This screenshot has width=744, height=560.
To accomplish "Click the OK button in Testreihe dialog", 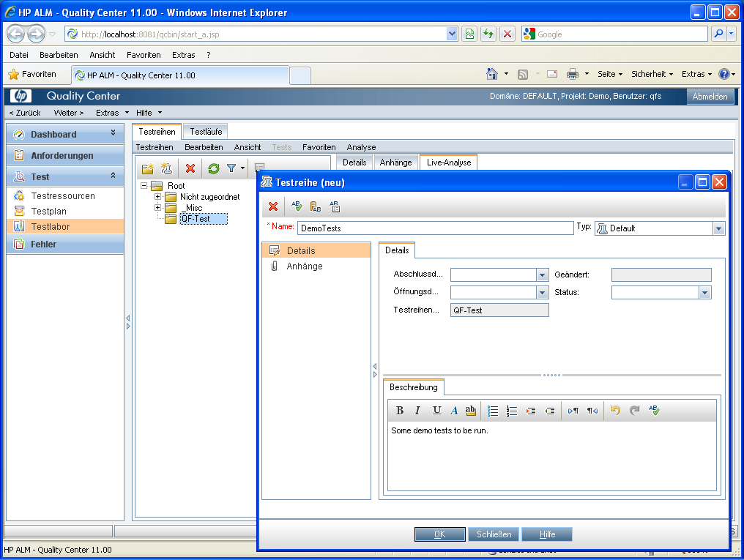I will coord(440,534).
